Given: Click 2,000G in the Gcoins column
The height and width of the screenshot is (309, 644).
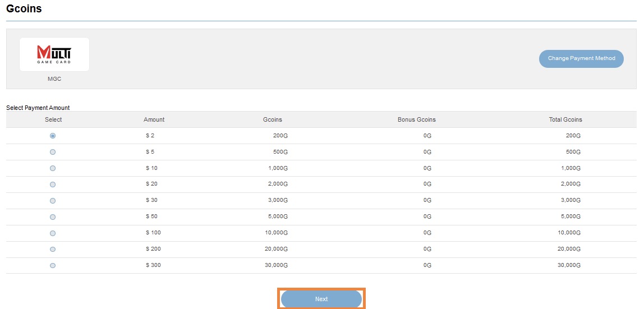Looking at the screenshot, I should (x=278, y=185).
